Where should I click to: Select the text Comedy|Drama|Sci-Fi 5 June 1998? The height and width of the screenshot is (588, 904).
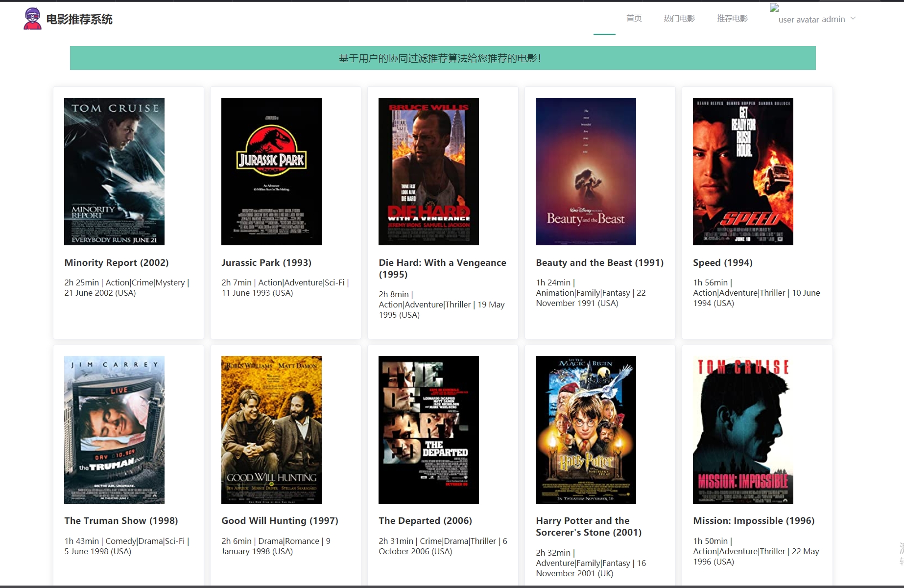tap(126, 546)
